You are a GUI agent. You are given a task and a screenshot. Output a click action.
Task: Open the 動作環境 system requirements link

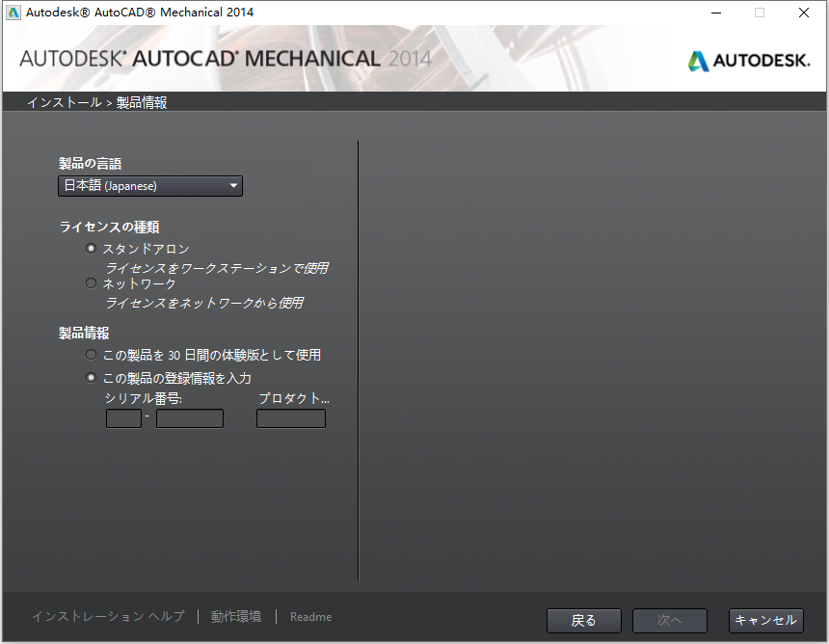236,616
